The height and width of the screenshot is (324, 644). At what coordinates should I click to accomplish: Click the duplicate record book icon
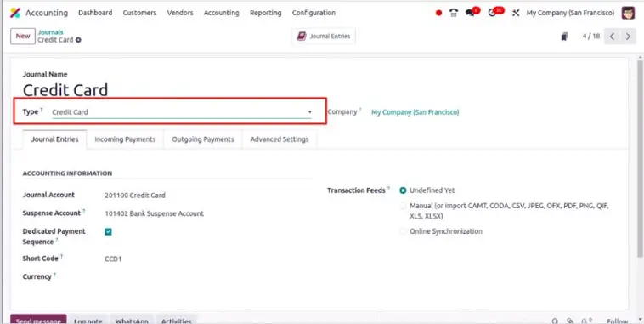coord(565,37)
